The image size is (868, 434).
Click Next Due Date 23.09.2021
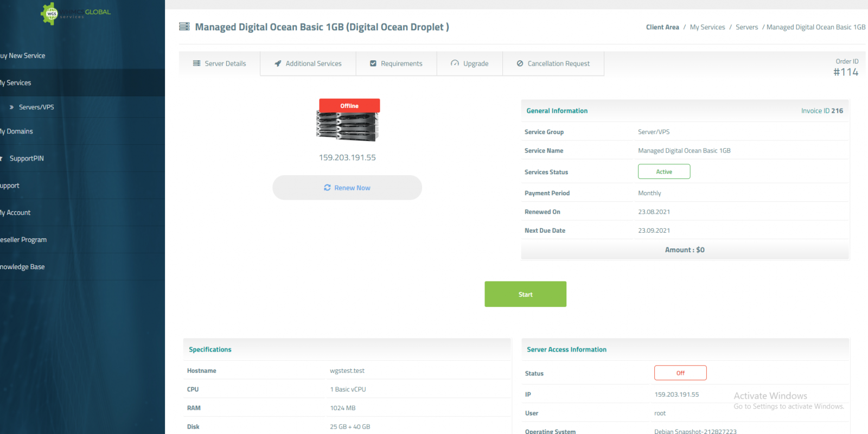[654, 231]
